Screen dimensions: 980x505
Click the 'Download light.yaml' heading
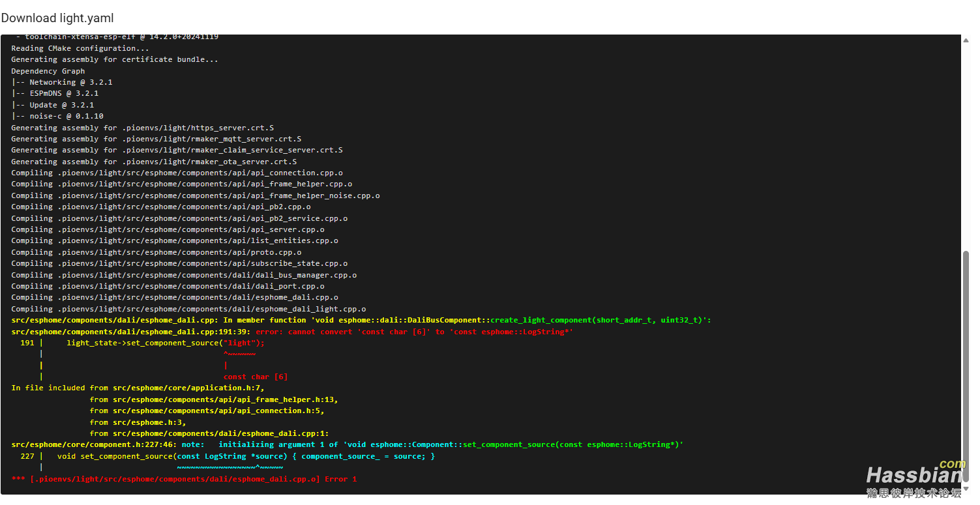click(x=57, y=18)
